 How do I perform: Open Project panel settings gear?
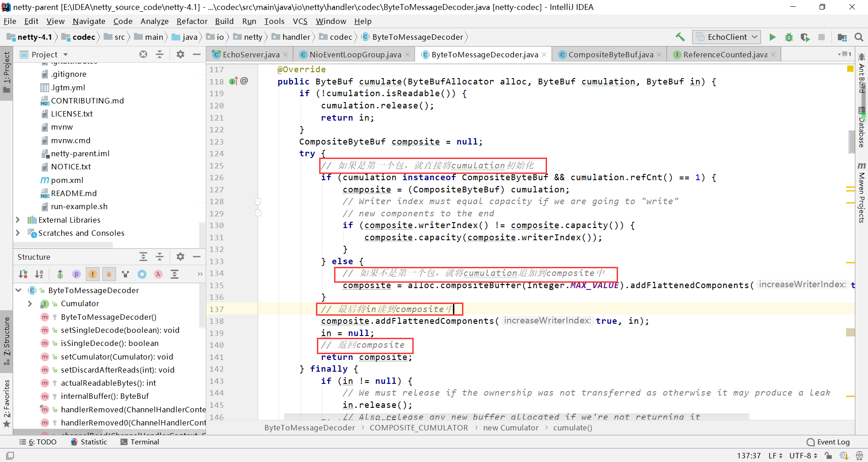[x=180, y=54]
